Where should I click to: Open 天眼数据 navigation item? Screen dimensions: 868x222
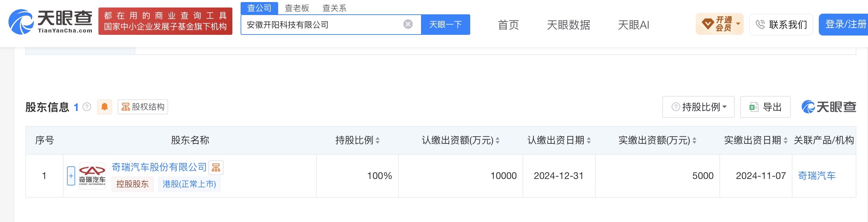pos(569,25)
